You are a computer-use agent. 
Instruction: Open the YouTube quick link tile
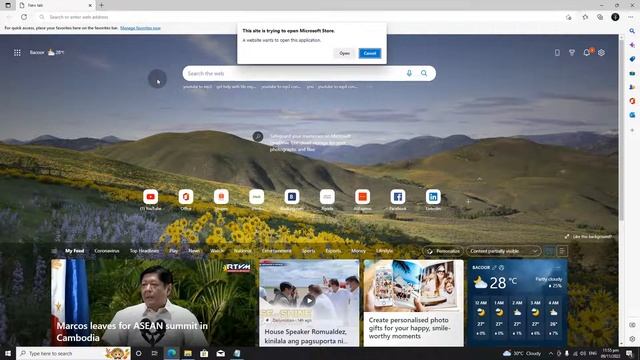pyautogui.click(x=151, y=197)
